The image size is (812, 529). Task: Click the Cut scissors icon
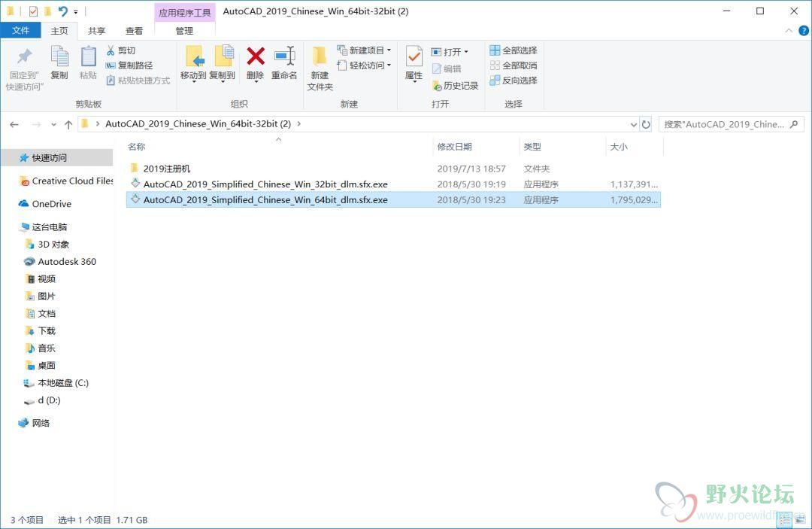[x=111, y=50]
